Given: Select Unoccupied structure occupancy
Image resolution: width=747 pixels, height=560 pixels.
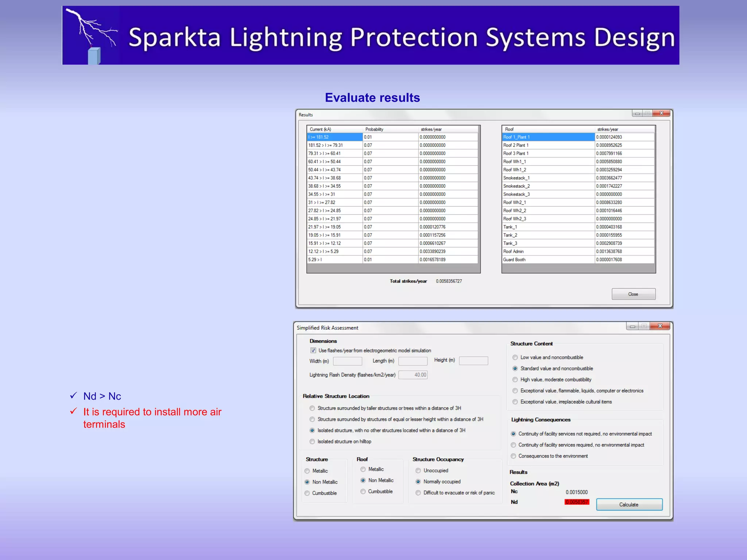Looking at the screenshot, I should click(418, 471).
